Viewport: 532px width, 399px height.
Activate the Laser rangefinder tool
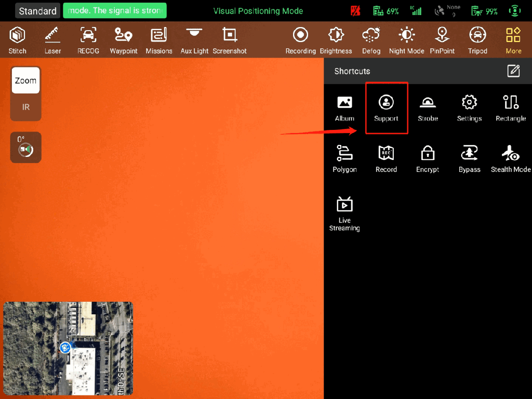click(52, 41)
